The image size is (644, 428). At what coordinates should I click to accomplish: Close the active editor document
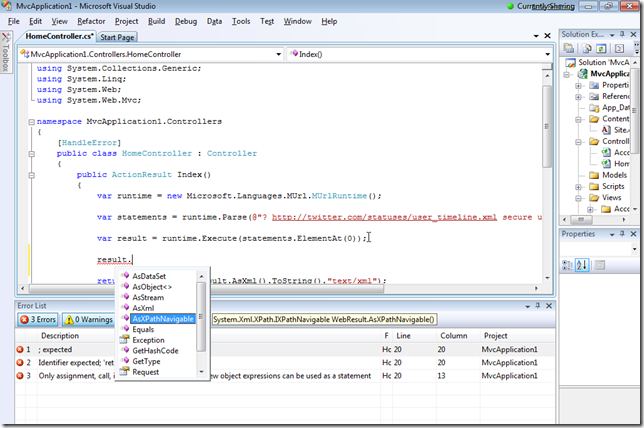pos(547,36)
